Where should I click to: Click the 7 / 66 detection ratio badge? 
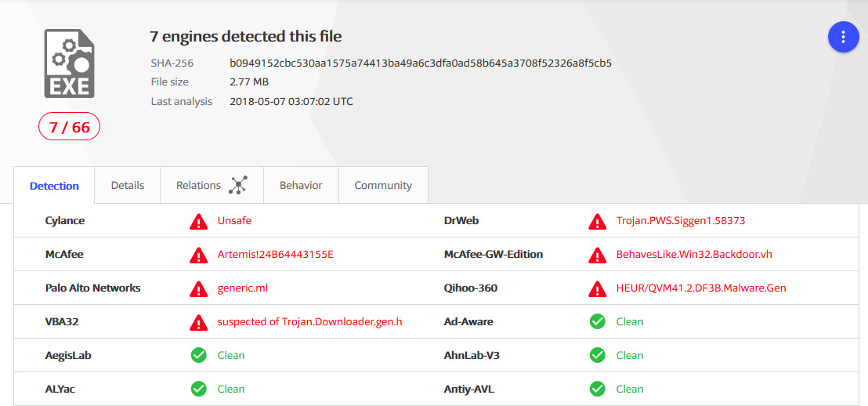tap(69, 128)
